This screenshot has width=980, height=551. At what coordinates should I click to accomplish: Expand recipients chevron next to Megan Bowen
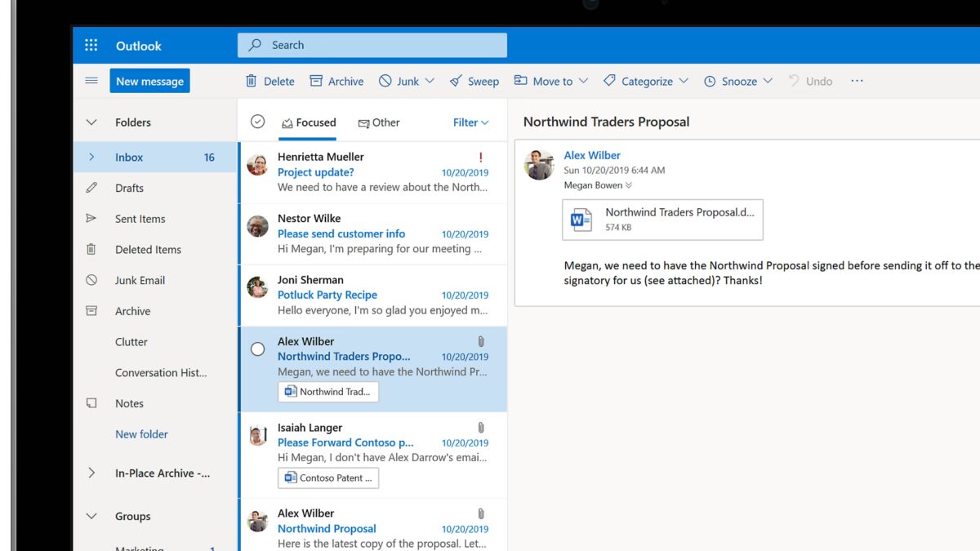(x=629, y=185)
